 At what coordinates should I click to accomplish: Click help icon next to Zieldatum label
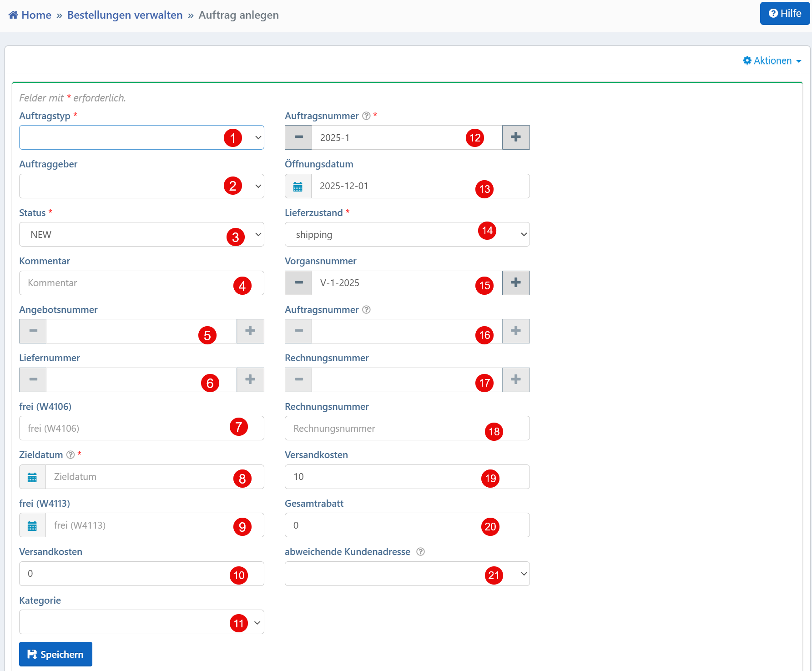pos(71,455)
